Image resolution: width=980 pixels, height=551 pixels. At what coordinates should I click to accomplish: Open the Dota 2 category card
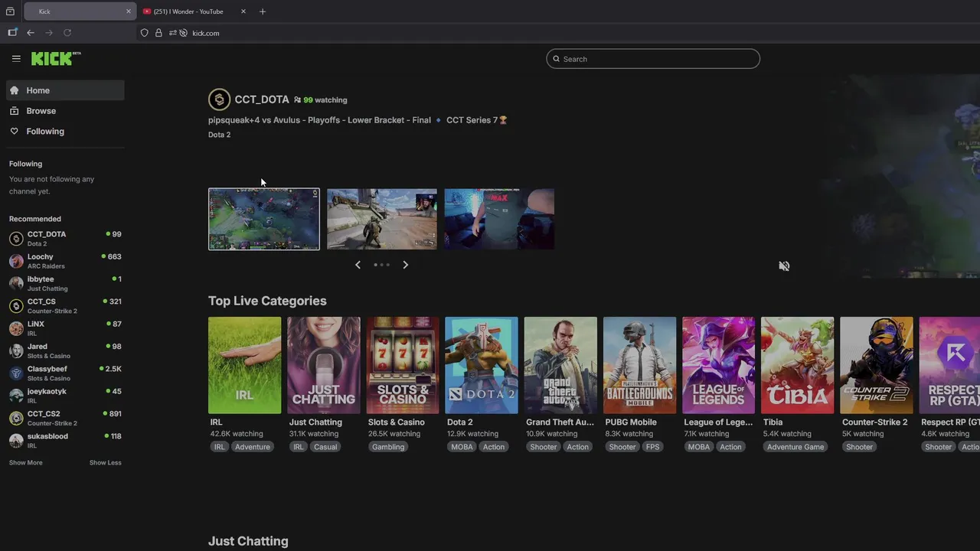click(x=482, y=365)
